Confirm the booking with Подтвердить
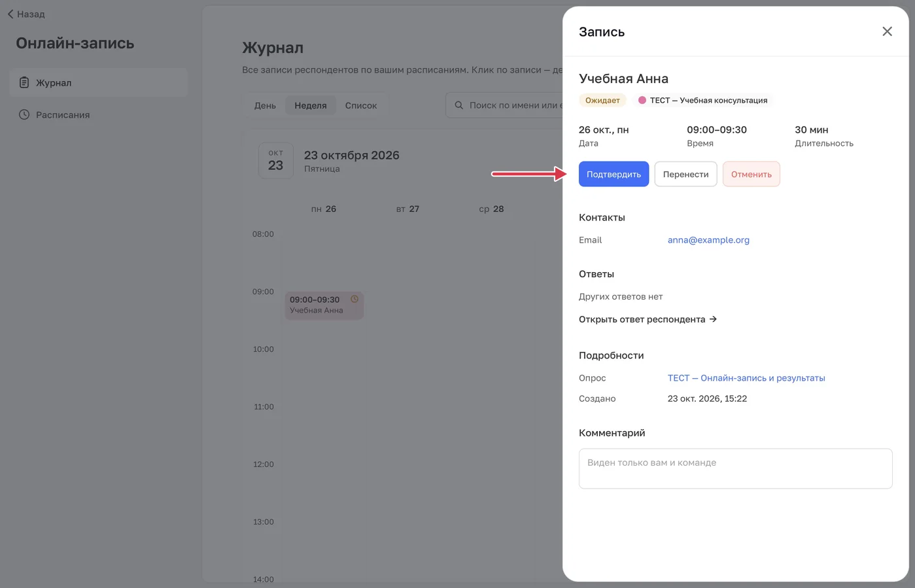Image resolution: width=915 pixels, height=588 pixels. pyautogui.click(x=613, y=174)
